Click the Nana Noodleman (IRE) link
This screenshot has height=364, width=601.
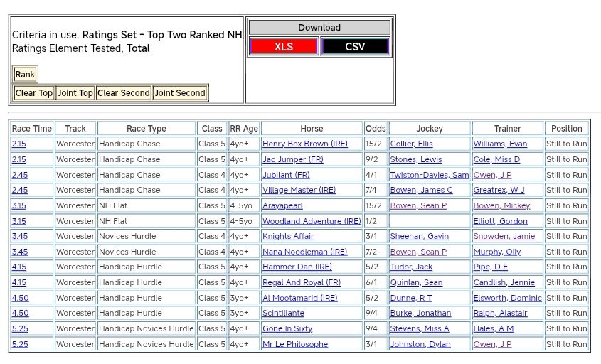coord(304,252)
